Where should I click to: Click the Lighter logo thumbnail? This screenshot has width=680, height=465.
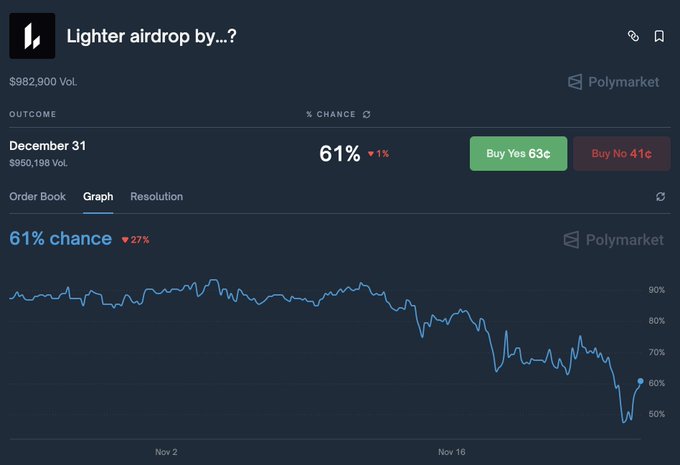pos(32,36)
